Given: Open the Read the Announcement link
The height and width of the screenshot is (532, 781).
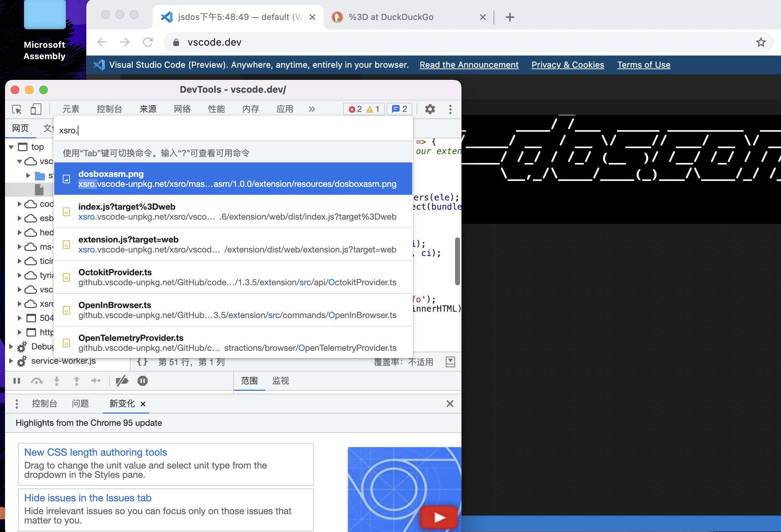Looking at the screenshot, I should pos(469,65).
